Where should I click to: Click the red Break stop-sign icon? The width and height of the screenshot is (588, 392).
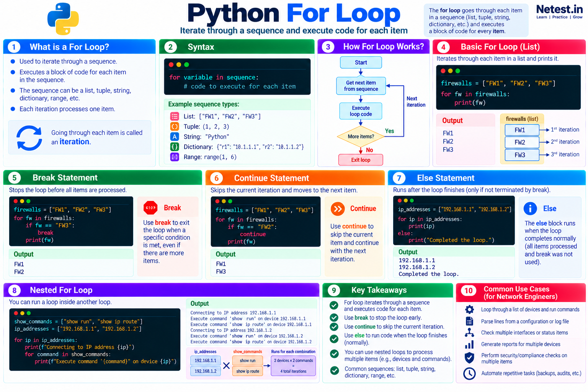coord(150,208)
